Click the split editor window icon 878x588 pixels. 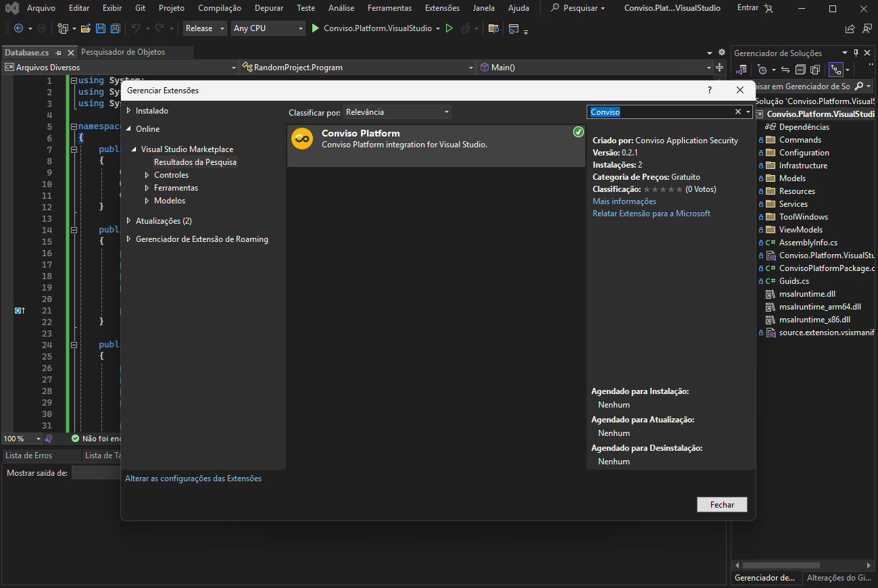pyautogui.click(x=720, y=68)
